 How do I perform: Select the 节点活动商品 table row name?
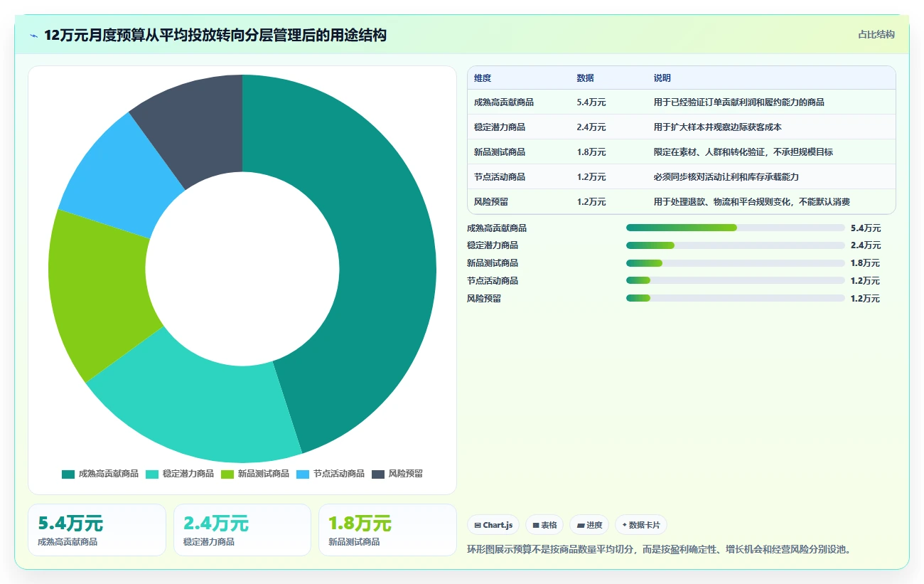click(x=500, y=177)
